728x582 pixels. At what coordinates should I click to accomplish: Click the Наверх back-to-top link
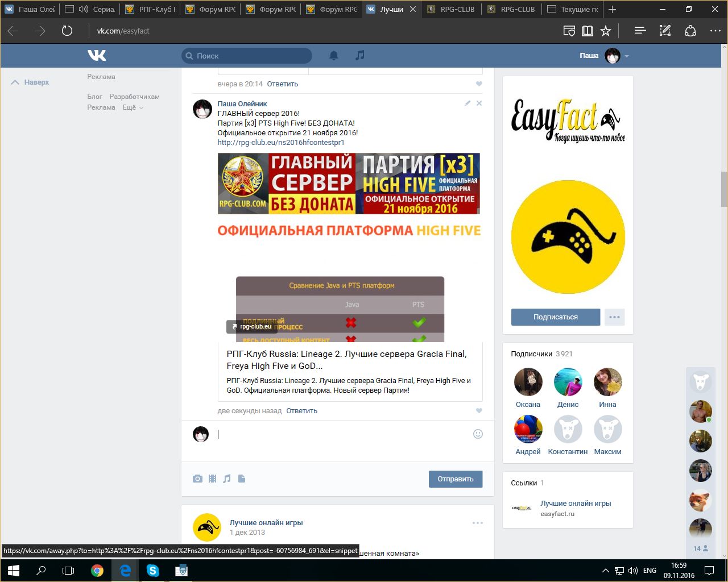point(31,82)
